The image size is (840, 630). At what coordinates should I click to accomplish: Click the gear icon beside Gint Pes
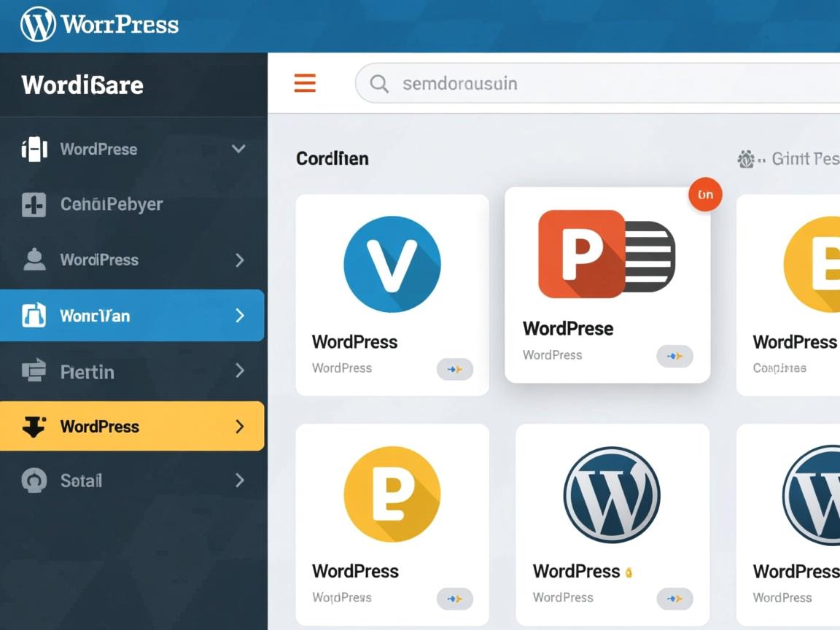coord(746,159)
